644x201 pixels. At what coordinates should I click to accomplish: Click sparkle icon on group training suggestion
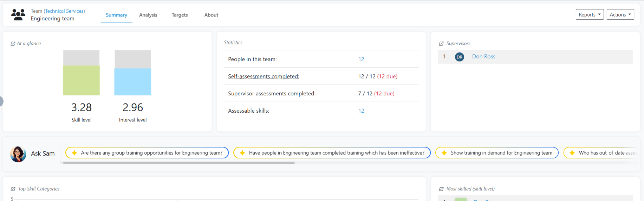click(74, 153)
